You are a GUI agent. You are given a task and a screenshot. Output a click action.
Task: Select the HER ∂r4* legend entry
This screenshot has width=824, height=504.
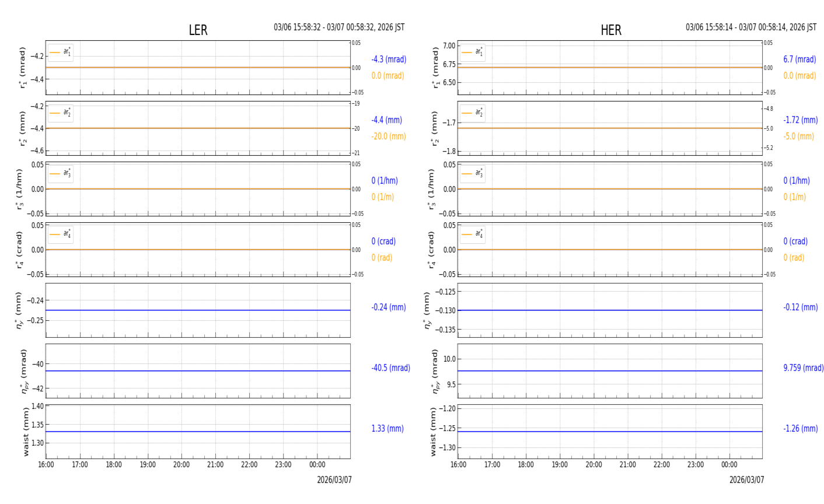(473, 235)
